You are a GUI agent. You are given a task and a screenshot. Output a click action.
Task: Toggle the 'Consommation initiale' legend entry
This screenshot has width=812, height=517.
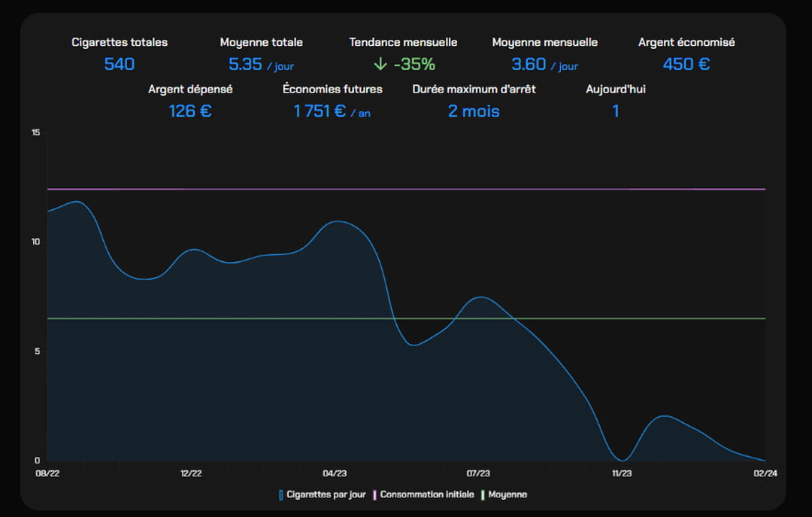point(426,494)
